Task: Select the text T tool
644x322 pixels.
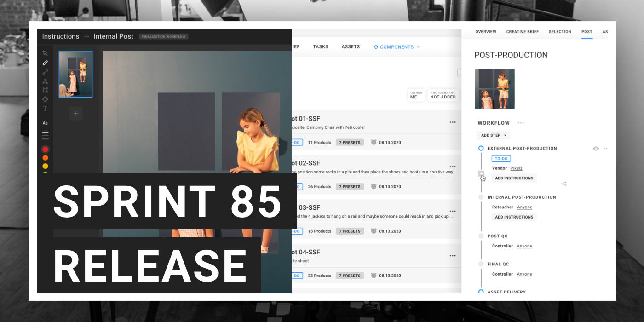Action: coord(45,109)
